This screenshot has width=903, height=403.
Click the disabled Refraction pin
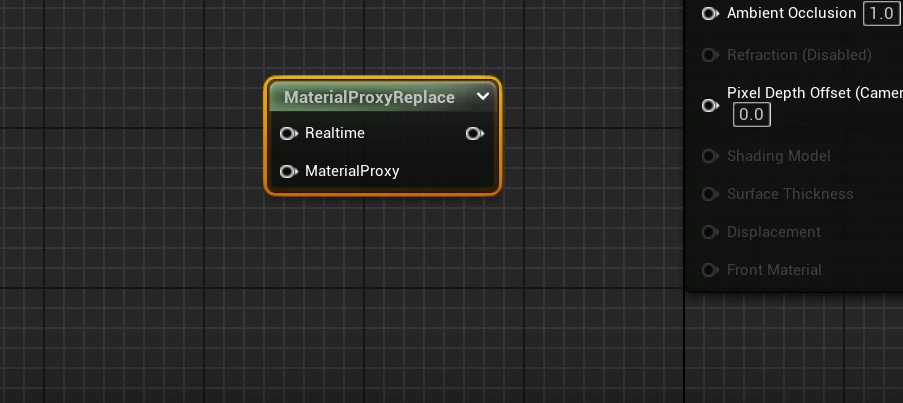coord(710,55)
